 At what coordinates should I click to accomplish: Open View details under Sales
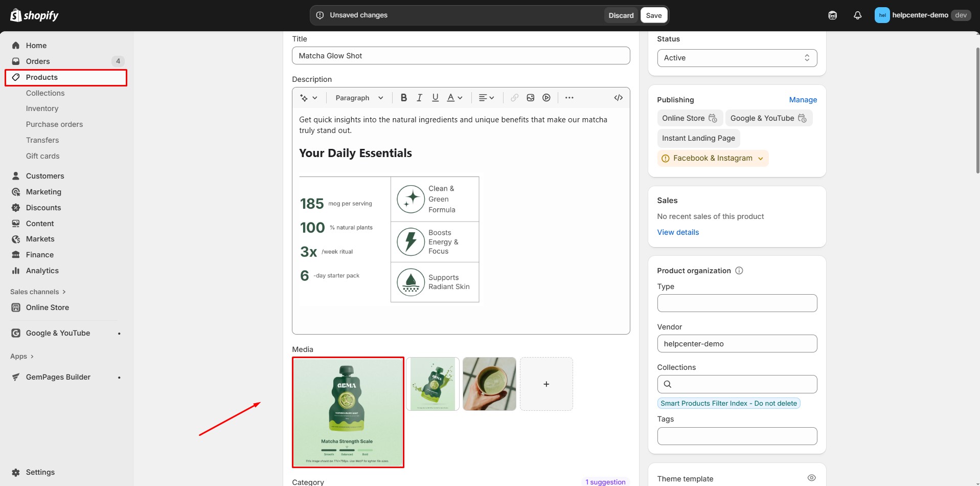coord(678,232)
